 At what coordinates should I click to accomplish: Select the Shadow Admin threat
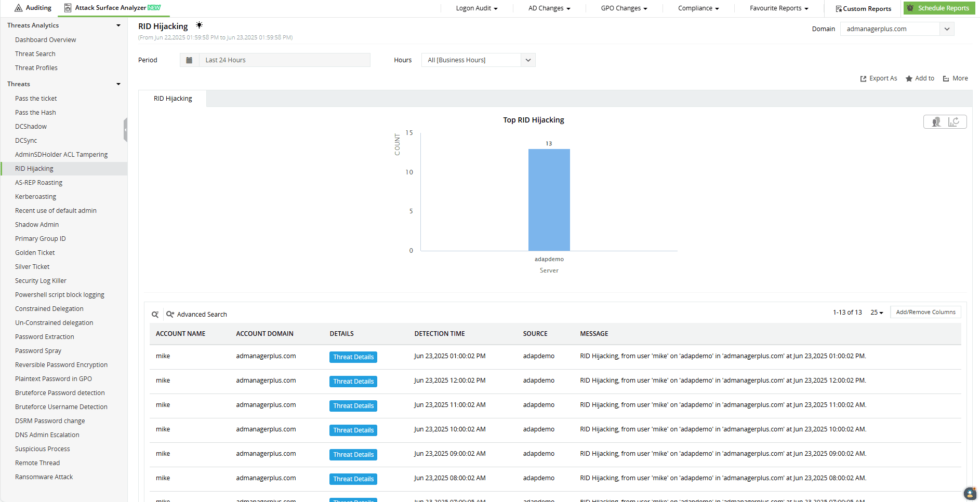[36, 225]
